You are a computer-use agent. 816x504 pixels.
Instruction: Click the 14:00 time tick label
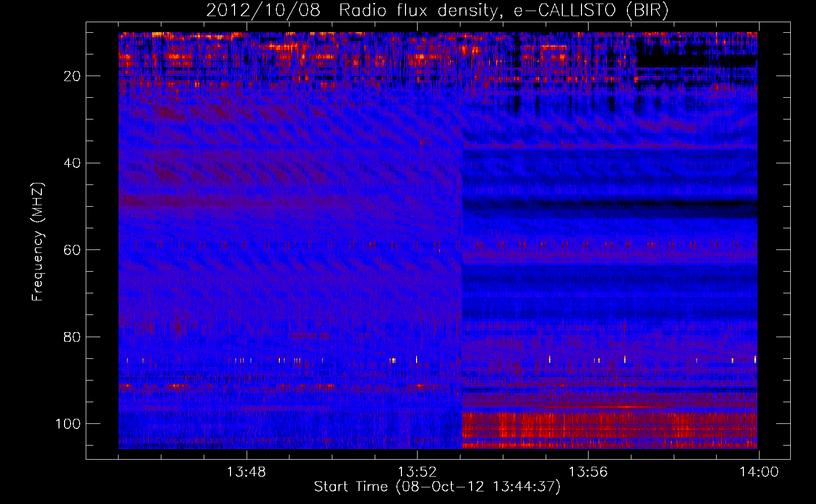(x=759, y=472)
